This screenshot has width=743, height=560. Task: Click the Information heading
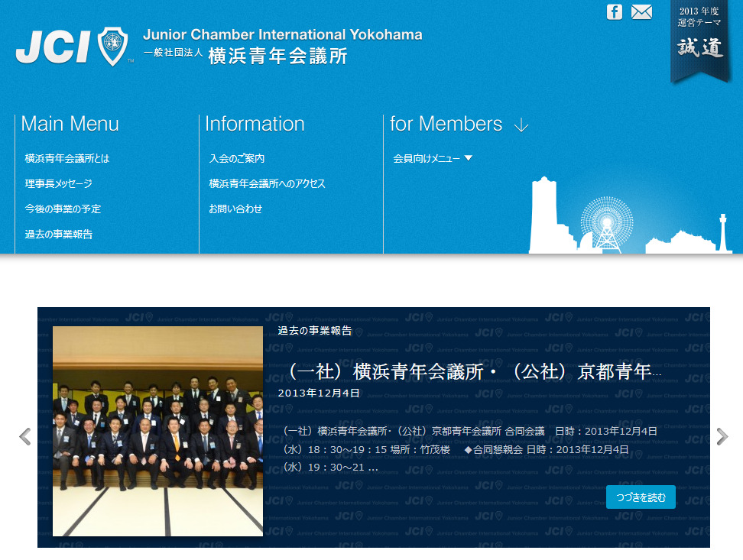tap(255, 124)
